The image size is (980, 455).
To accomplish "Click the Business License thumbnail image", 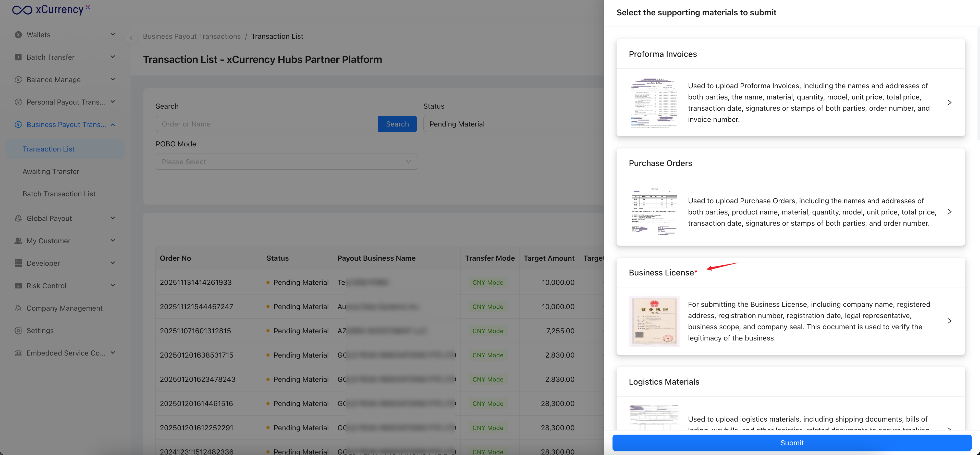I will (x=654, y=321).
